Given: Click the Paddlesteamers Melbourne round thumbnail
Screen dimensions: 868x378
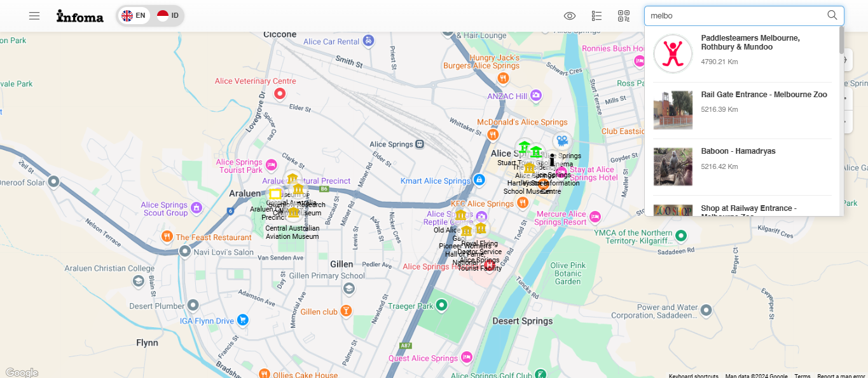Looking at the screenshot, I should (x=673, y=54).
